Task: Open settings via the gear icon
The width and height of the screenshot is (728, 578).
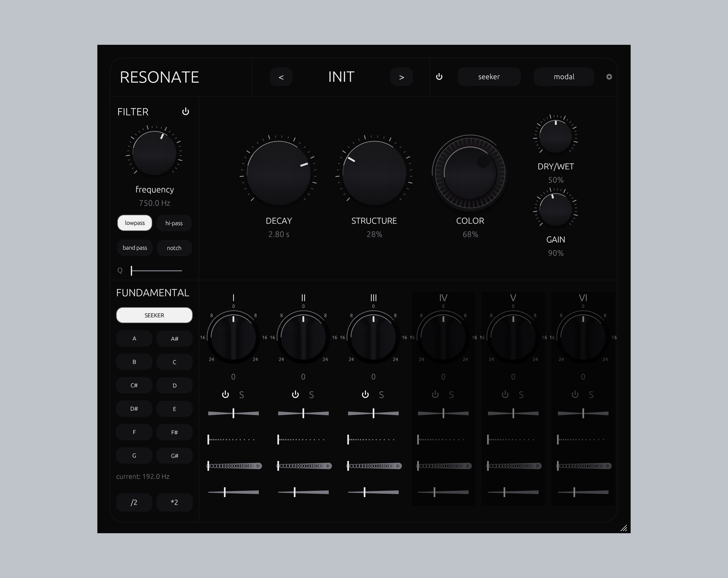Action: 609,77
